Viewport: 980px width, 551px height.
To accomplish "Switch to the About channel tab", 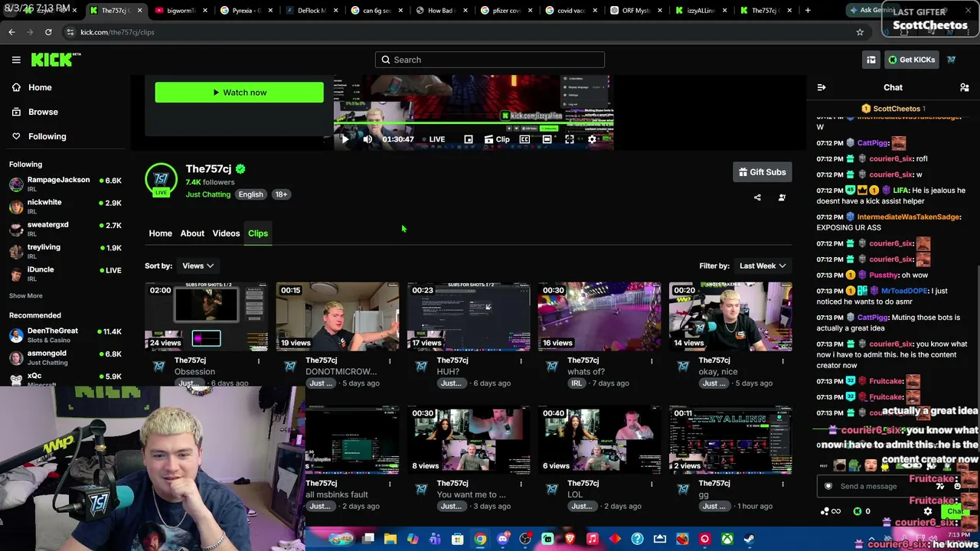I will (192, 233).
